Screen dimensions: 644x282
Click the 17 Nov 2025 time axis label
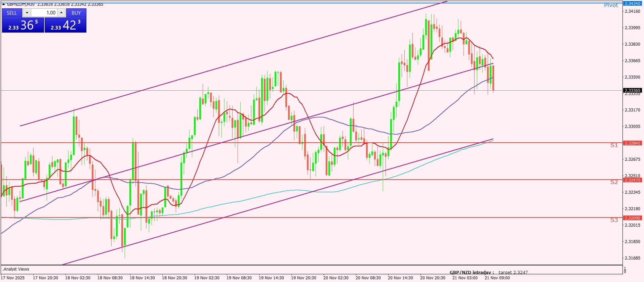click(x=13, y=278)
